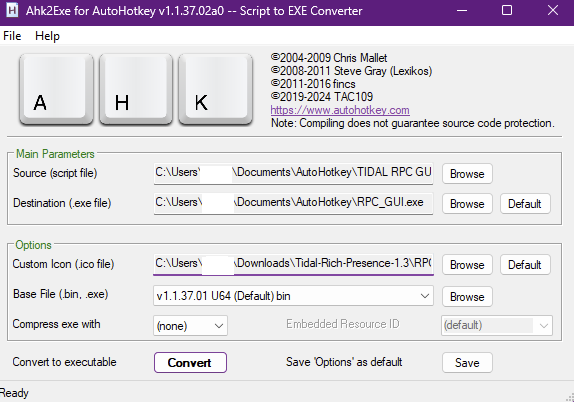Click the 'Custom Icon (.ico file)' label
574x402 pixels.
[63, 264]
